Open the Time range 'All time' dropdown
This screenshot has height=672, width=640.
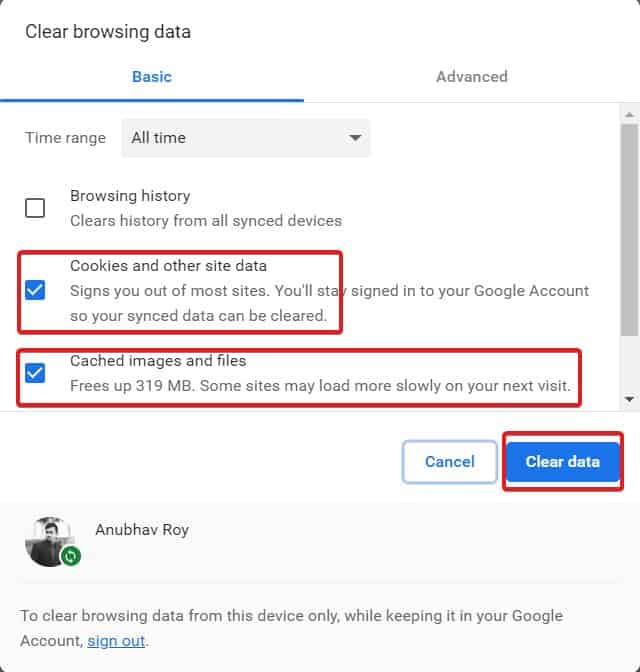click(x=245, y=138)
